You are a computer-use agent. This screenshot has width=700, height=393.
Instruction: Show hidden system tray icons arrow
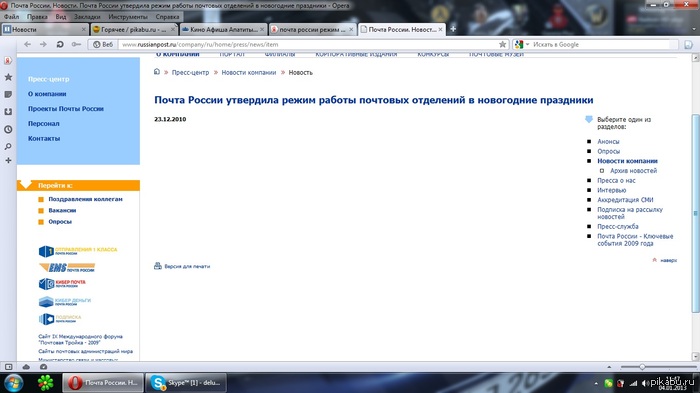(x=596, y=383)
